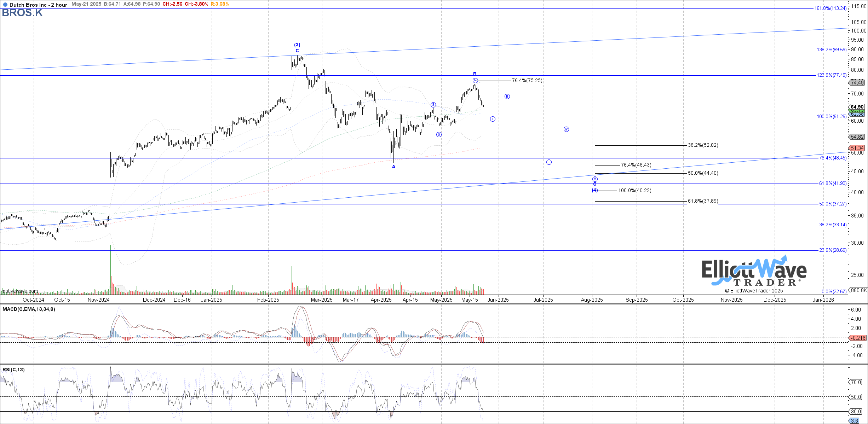Click the 880.8K volume tag
Image resolution: width=868 pixels, height=424 pixels.
click(858, 290)
